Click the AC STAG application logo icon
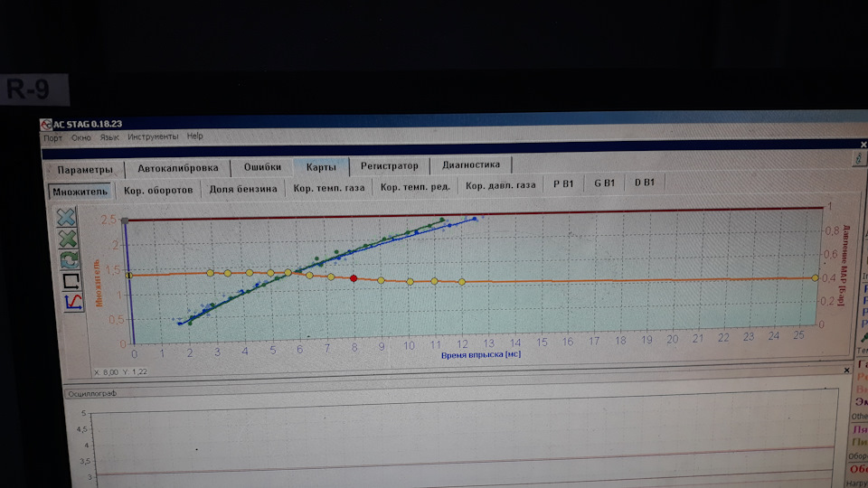 (46, 125)
